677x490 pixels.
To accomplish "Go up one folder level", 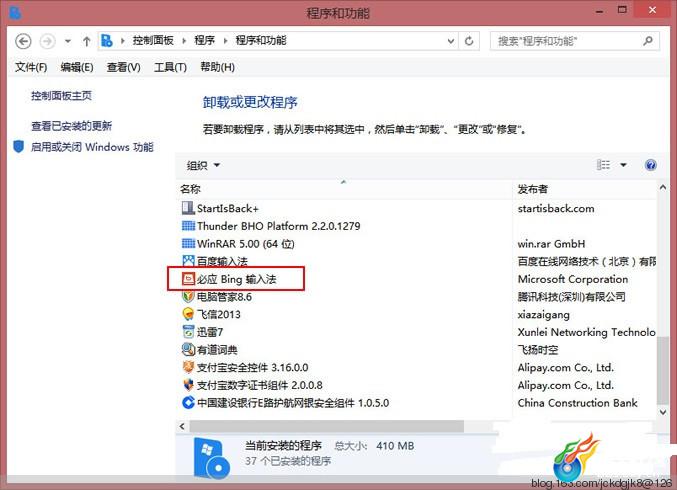I will pyautogui.click(x=87, y=41).
